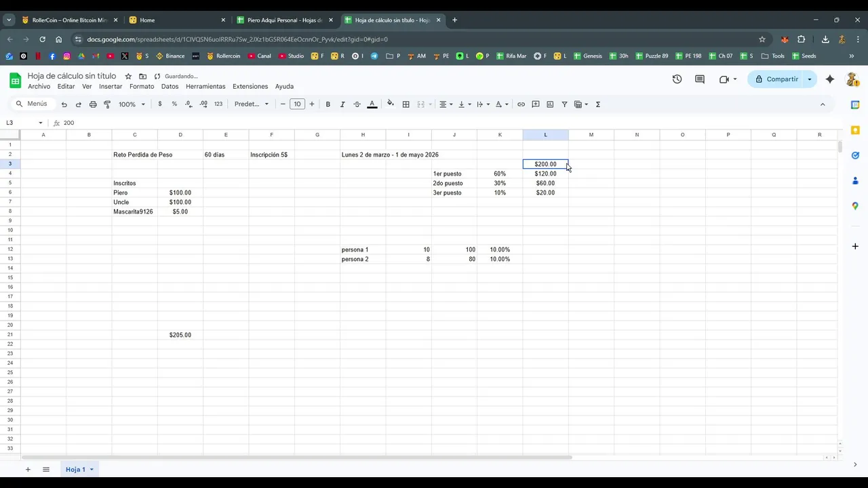Open Google Keep side panel
The height and width of the screenshot is (488, 868).
(x=855, y=130)
